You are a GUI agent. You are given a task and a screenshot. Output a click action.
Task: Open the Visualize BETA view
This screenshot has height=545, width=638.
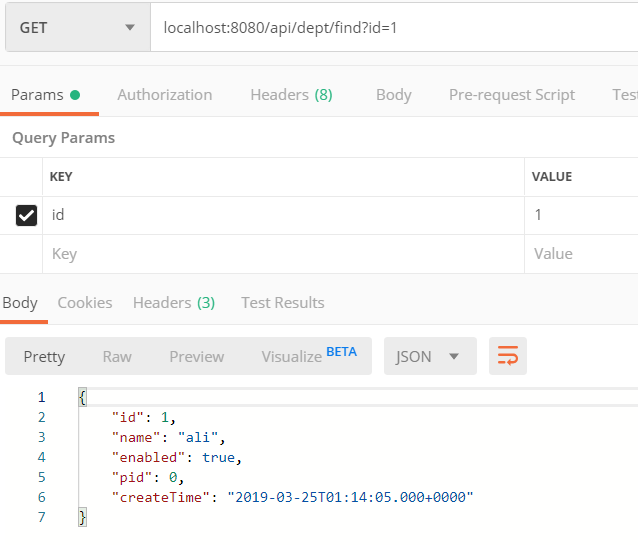click(308, 356)
